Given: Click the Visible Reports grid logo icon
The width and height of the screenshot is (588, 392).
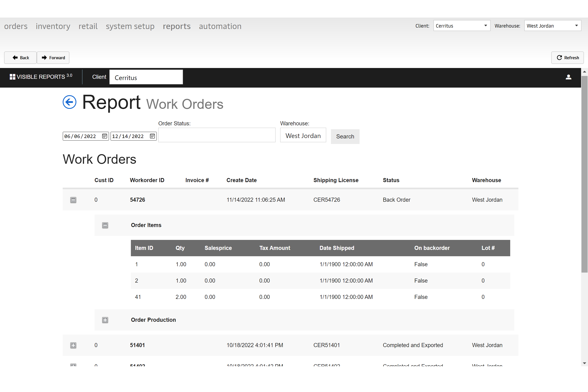Looking at the screenshot, I should (x=12, y=77).
